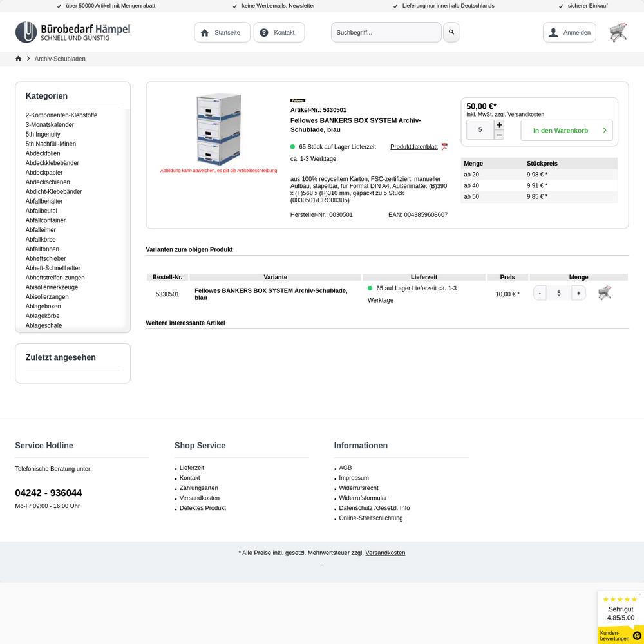Increase variant quantity with plus button

[x=579, y=293]
